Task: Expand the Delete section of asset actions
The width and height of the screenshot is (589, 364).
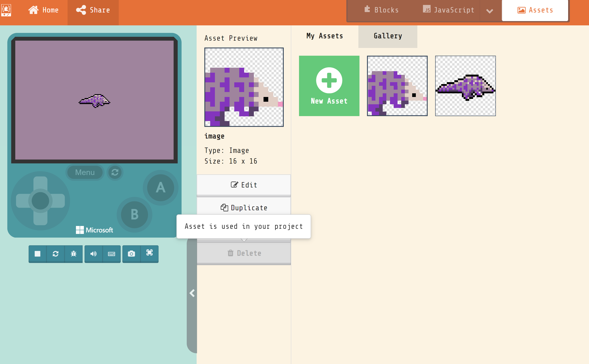Action: point(244,240)
